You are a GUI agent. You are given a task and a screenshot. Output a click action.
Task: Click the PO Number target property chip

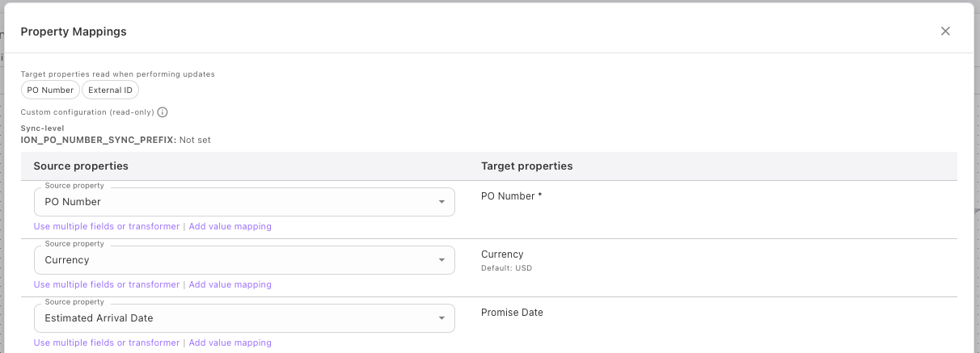pyautogui.click(x=50, y=90)
